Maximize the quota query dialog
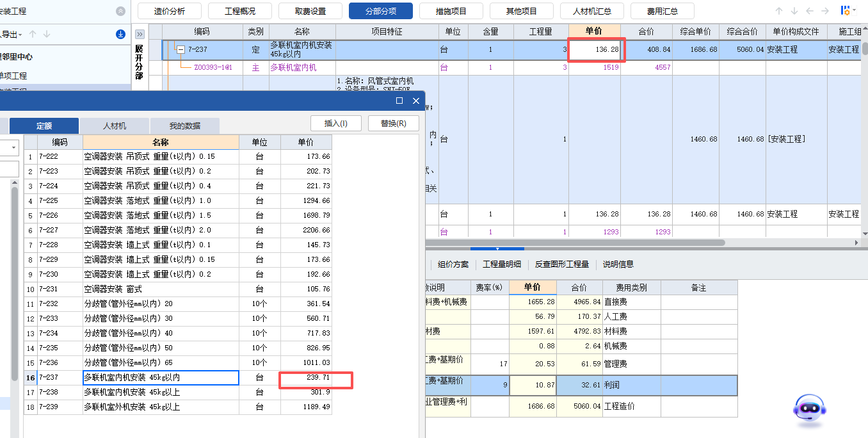868x438 pixels. tap(399, 101)
